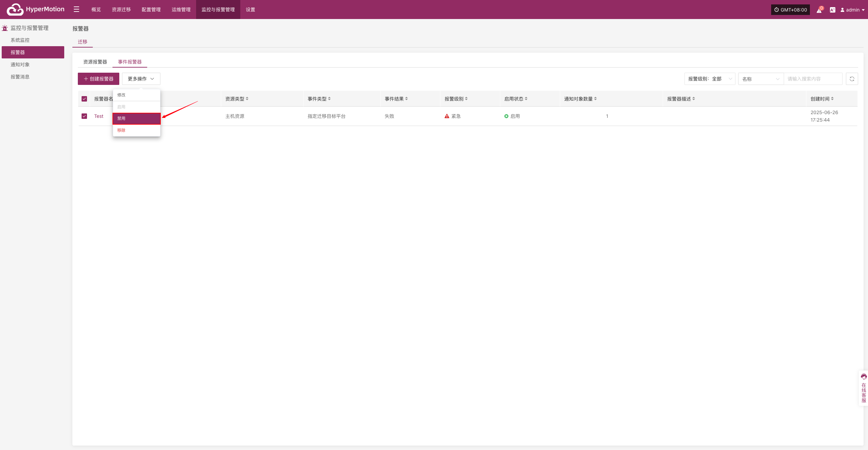The width and height of the screenshot is (868, 450).
Task: Click the language switch icon
Action: tap(832, 10)
